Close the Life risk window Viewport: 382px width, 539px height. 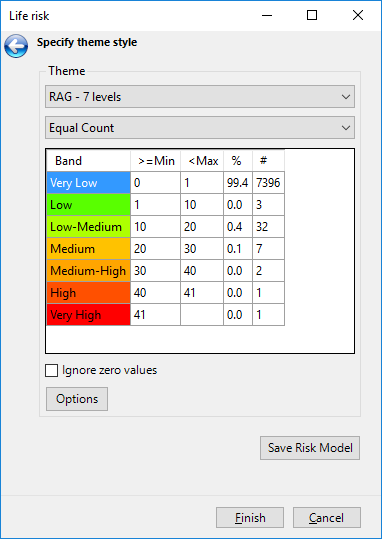tap(358, 15)
